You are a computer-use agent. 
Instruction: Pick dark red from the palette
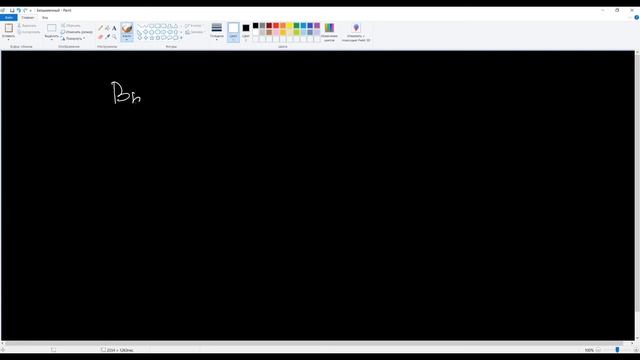(269, 25)
